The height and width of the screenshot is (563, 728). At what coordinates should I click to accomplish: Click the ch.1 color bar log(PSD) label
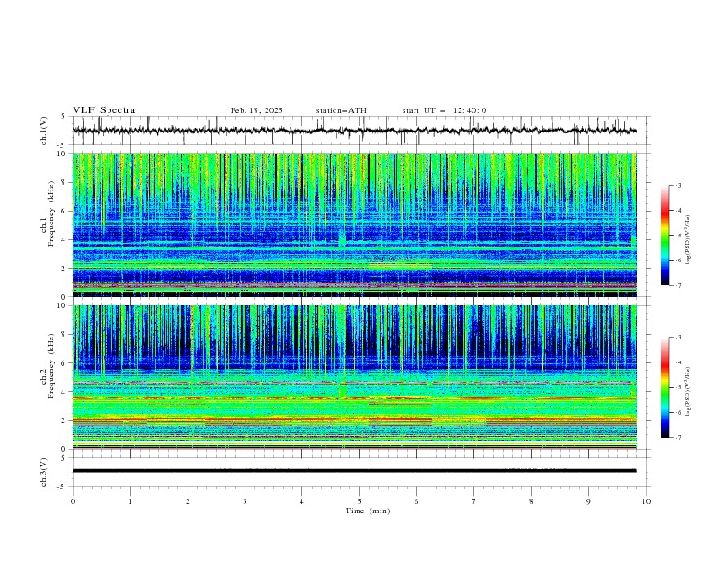(x=688, y=240)
